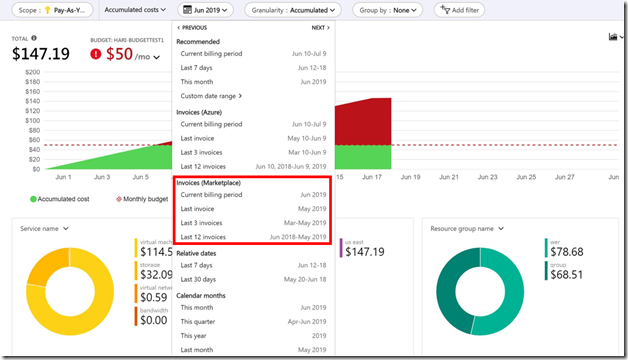The height and width of the screenshot is (360, 628).
Task: Expand the Service name dropdown
Action: [44, 229]
